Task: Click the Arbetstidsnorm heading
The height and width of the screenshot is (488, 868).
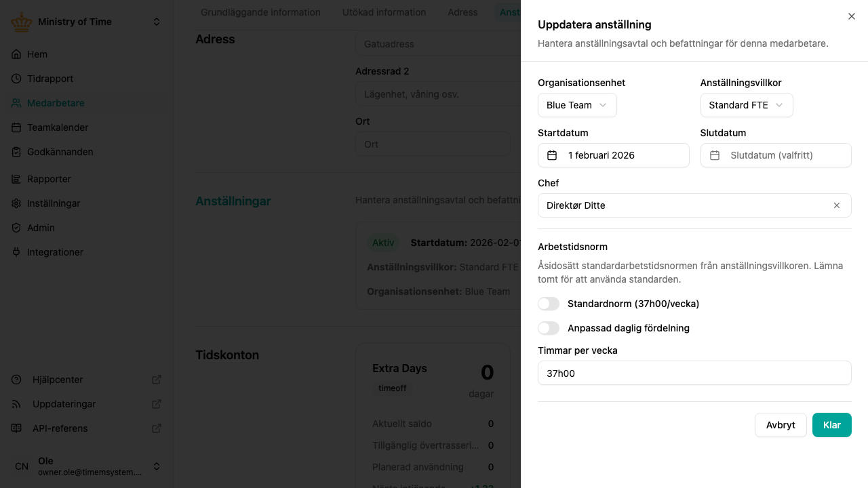Action: (572, 247)
